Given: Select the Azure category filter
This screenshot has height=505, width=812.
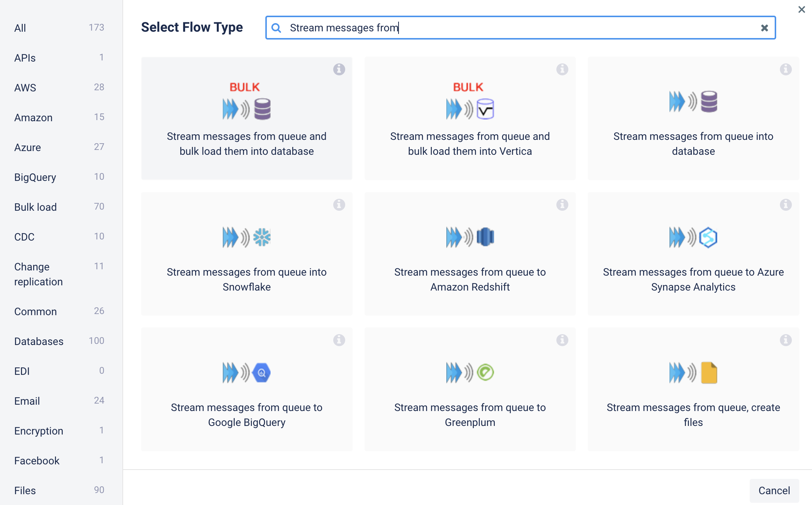Looking at the screenshot, I should click(28, 147).
